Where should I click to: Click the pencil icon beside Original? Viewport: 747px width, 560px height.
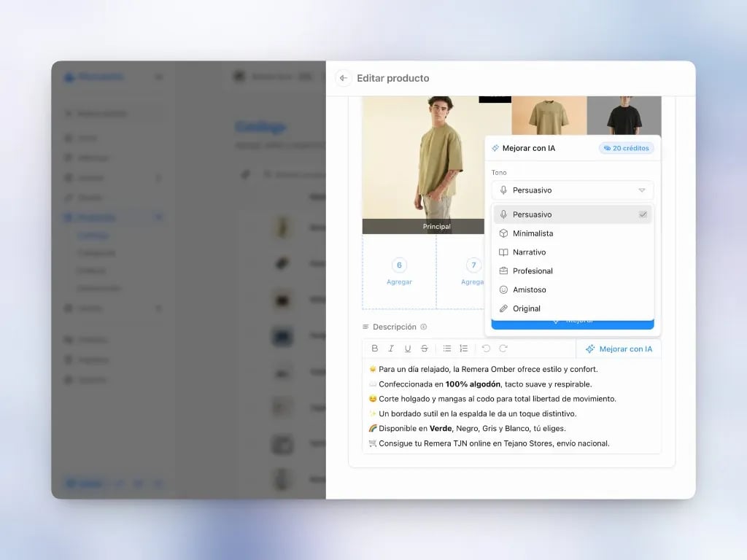[503, 308]
